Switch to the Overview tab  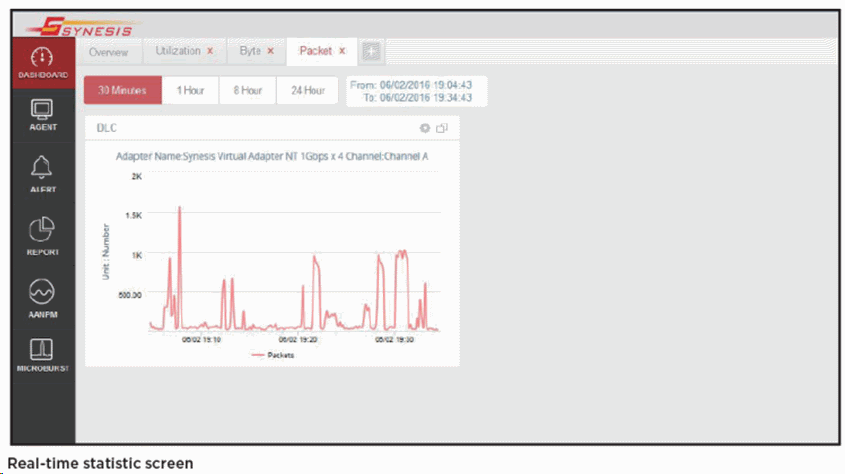pyautogui.click(x=108, y=51)
